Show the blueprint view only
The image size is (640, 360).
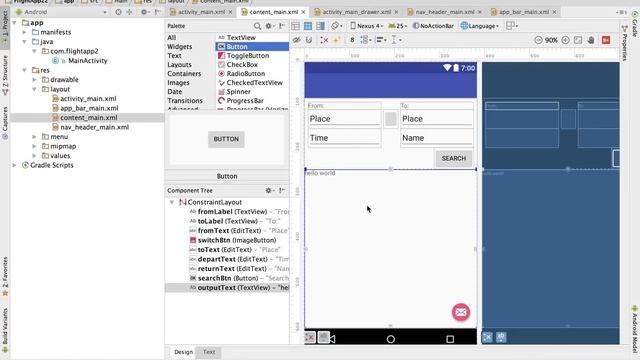(x=308, y=26)
